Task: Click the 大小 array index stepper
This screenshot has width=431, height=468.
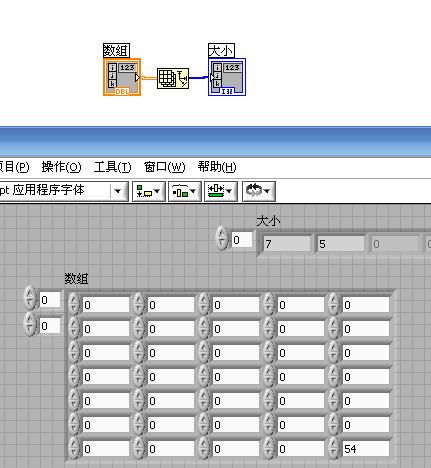Action: coord(222,239)
